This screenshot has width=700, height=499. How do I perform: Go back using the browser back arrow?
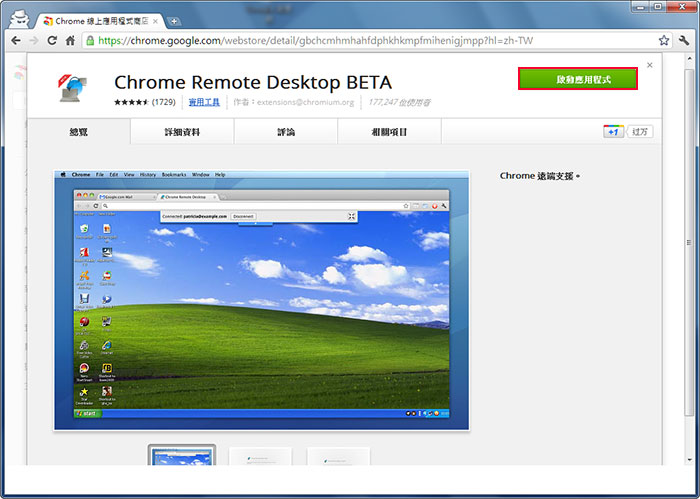point(16,41)
